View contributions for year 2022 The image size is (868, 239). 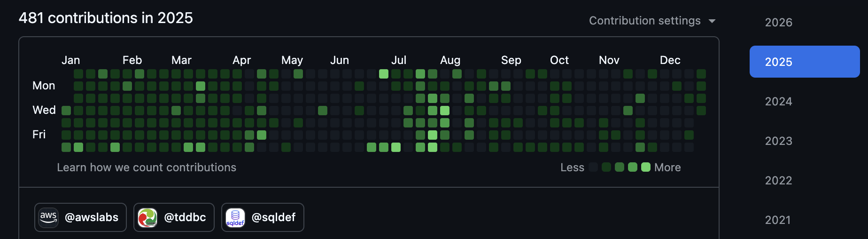click(x=778, y=180)
